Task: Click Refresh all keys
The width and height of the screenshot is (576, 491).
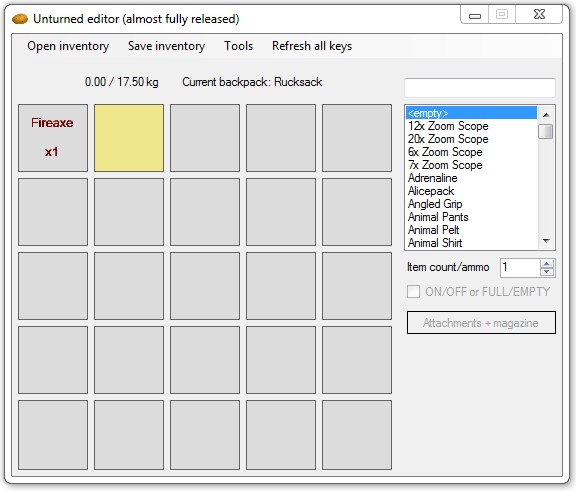Action: [x=312, y=46]
